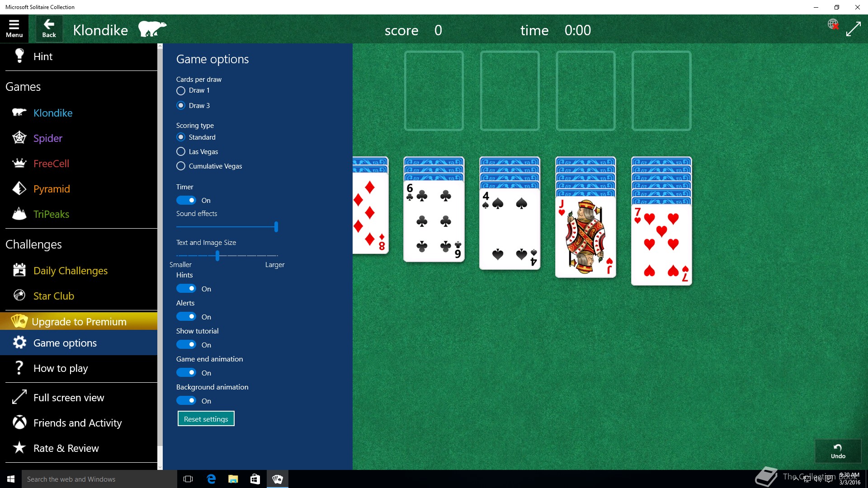Image resolution: width=868 pixels, height=488 pixels.
Task: Select Cumulative Vegas scoring type
Action: click(181, 166)
